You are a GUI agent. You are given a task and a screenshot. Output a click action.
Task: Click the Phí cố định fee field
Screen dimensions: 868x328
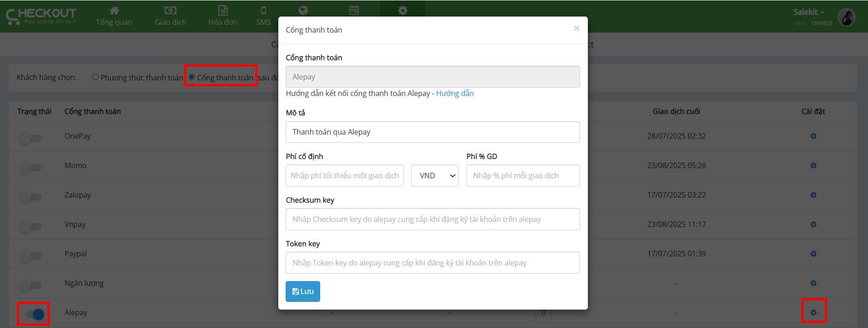(x=345, y=175)
